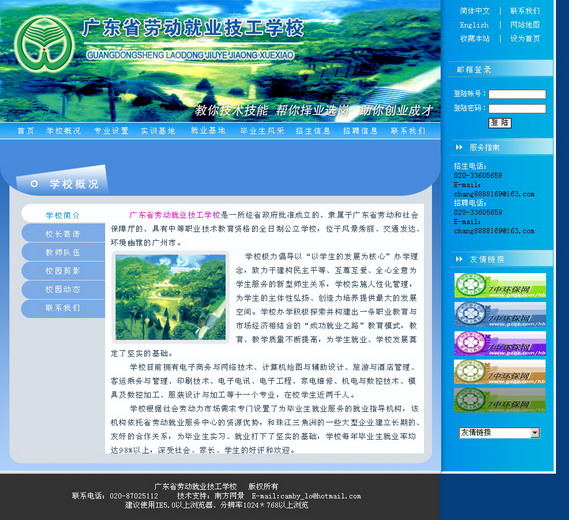Select 校长寄语 in the sidebar
569x520 pixels.
tap(63, 234)
